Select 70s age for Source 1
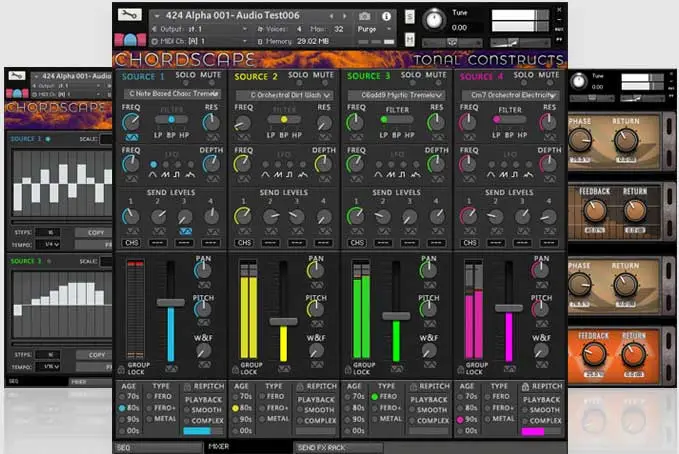Image resolution: width=679 pixels, height=454 pixels. click(x=122, y=396)
